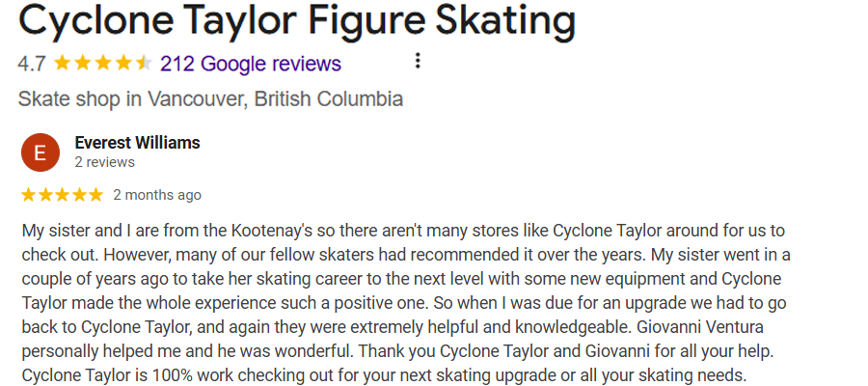Click the first star of the 4.7 rating
The width and height of the screenshot is (868, 386).
pos(63,64)
